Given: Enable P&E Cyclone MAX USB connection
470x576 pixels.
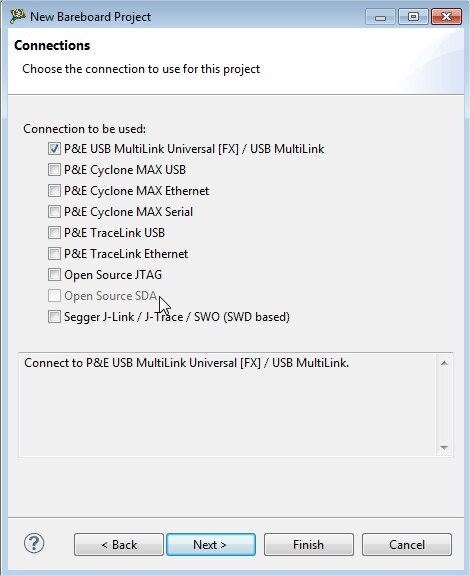Looking at the screenshot, I should point(54,170).
